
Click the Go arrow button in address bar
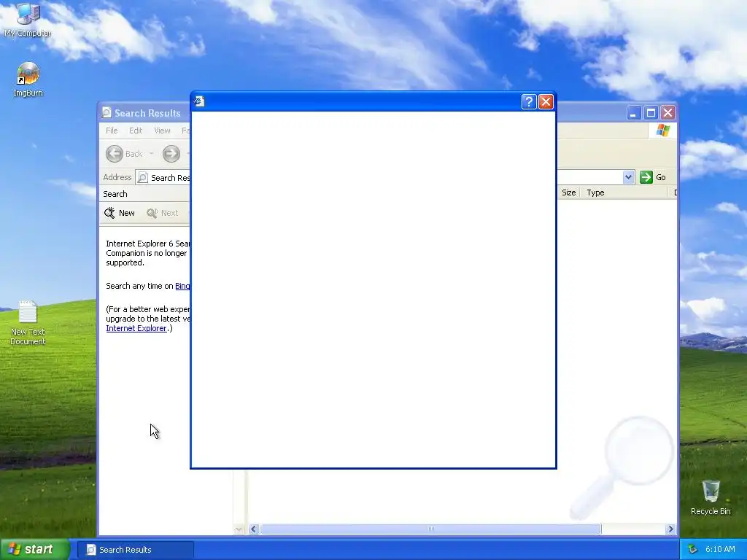[646, 177]
